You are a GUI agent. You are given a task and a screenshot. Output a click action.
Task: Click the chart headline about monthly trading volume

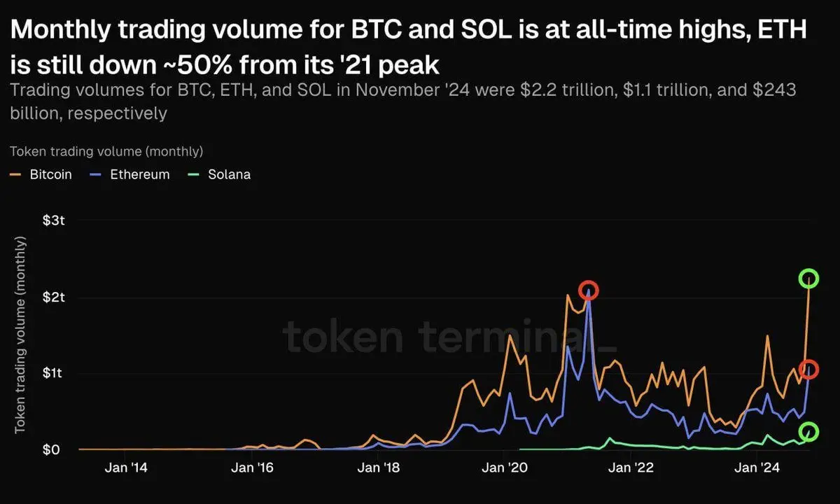409,48
